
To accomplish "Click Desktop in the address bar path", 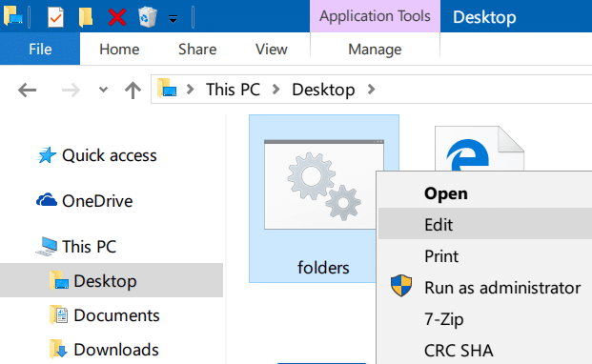I will [323, 90].
